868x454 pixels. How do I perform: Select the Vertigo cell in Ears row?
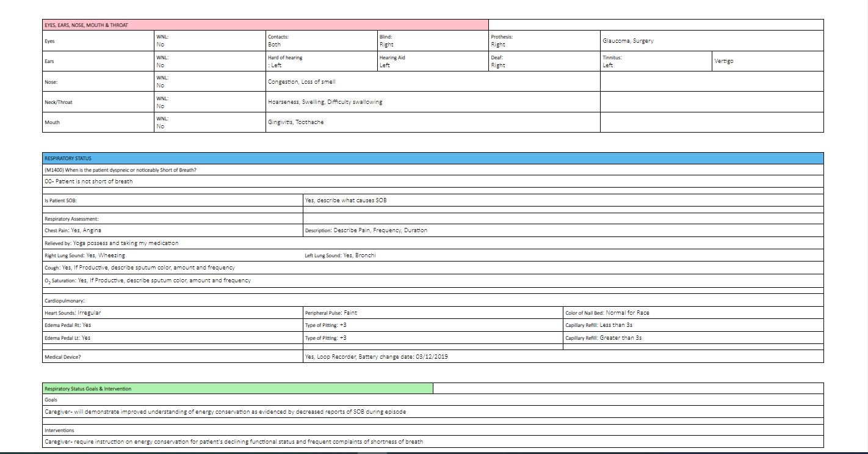pos(723,61)
